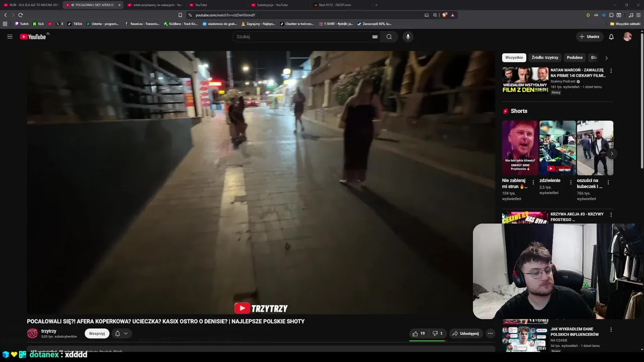Like the video with thumbs-up
Screen dimensions: 644x362
click(x=419, y=333)
